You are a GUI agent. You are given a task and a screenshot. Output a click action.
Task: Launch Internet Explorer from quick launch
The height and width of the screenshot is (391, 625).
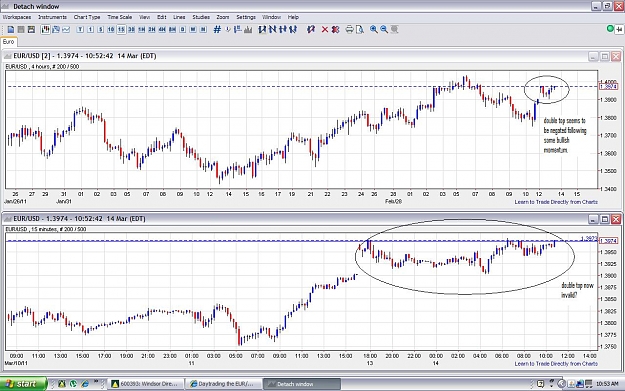coord(85,384)
